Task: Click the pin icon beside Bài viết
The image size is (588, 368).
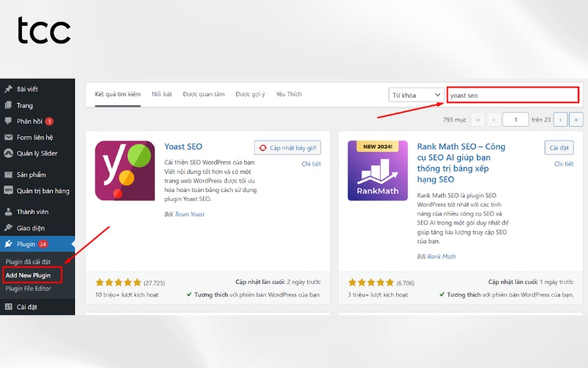Action: (x=8, y=89)
